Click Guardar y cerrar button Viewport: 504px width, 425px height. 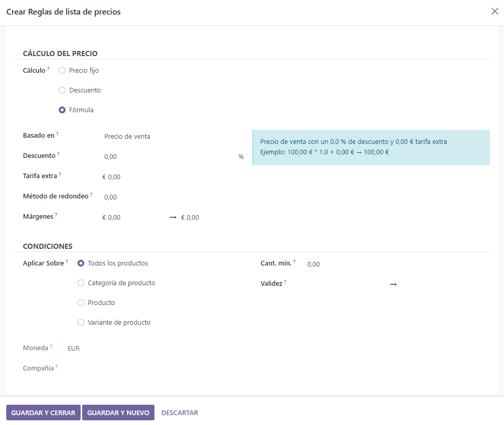43,413
